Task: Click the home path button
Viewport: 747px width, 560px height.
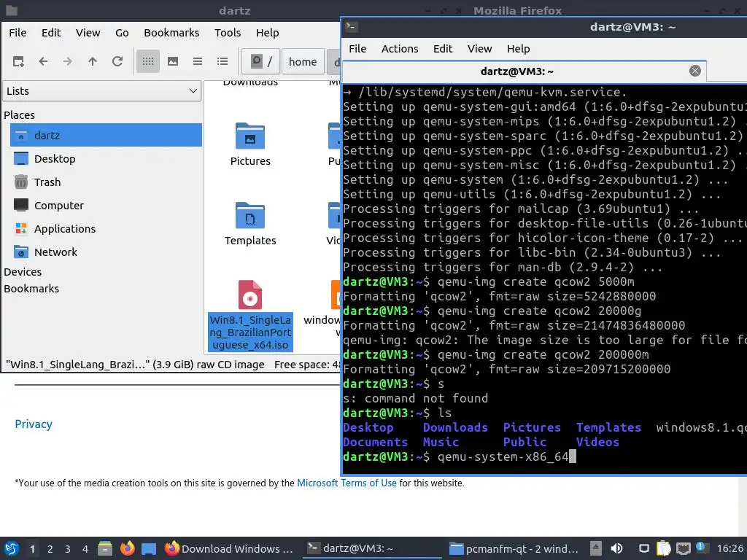Action: click(303, 61)
